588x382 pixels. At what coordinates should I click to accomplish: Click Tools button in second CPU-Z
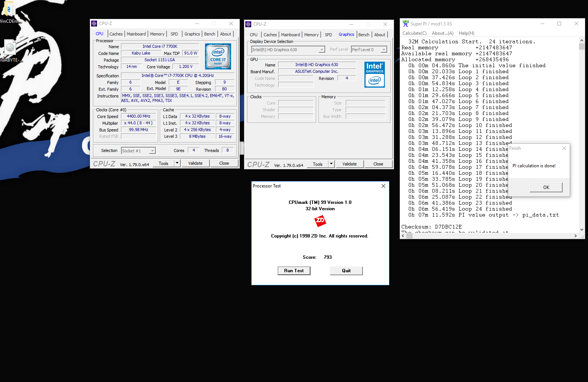coord(318,164)
